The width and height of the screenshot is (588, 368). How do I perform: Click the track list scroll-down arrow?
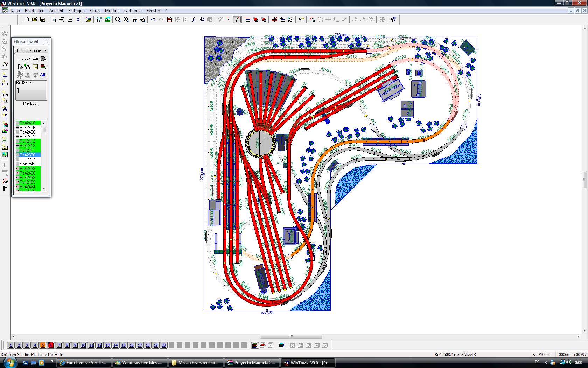44,189
